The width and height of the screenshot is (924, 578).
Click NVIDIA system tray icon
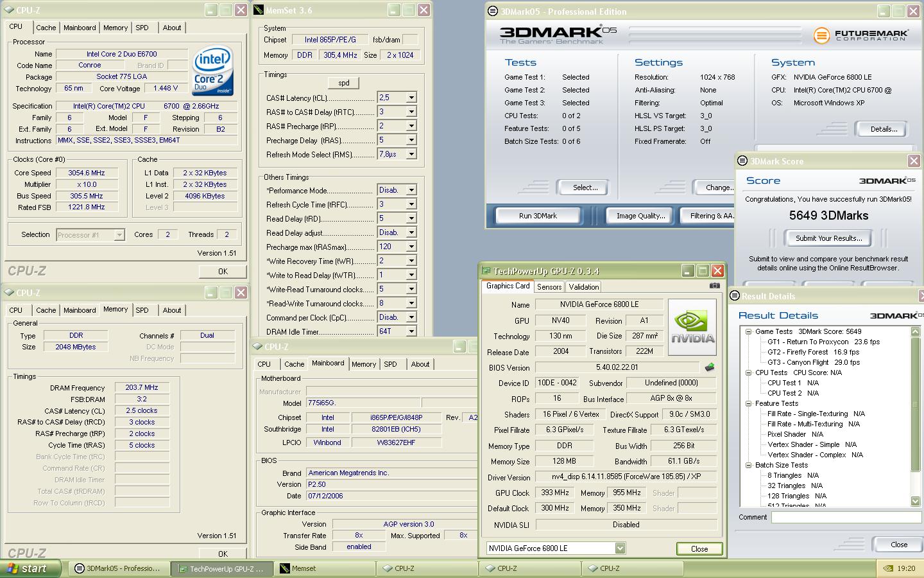[x=887, y=568]
